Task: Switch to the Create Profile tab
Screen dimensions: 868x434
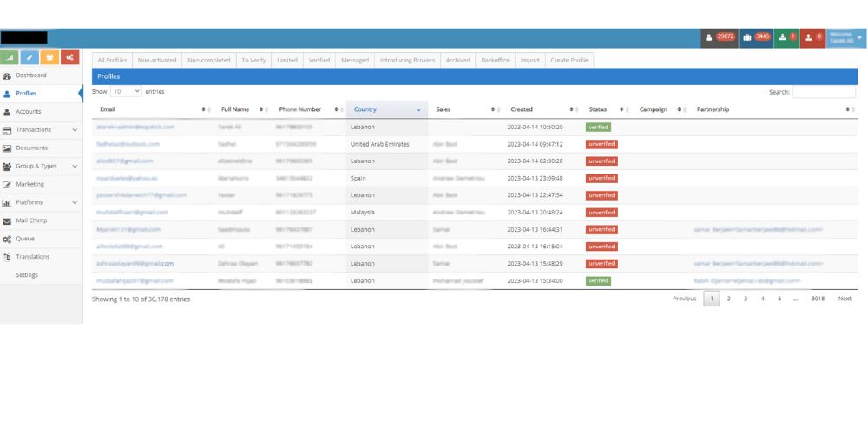Action: point(569,61)
